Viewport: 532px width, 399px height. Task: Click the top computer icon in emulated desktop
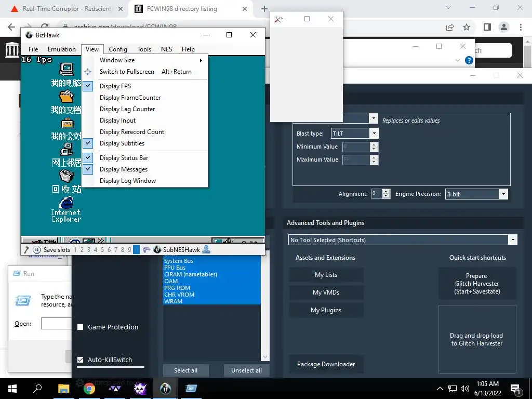(66, 70)
